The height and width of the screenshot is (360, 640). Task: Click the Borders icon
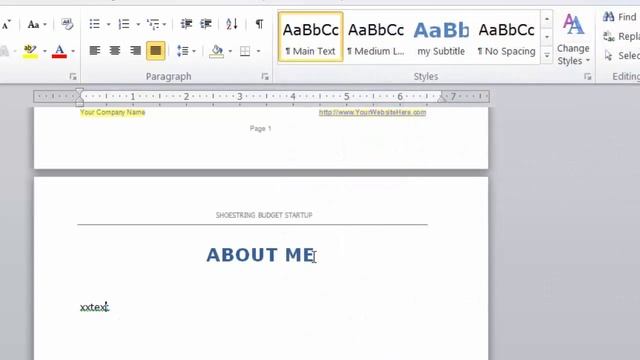point(245,51)
